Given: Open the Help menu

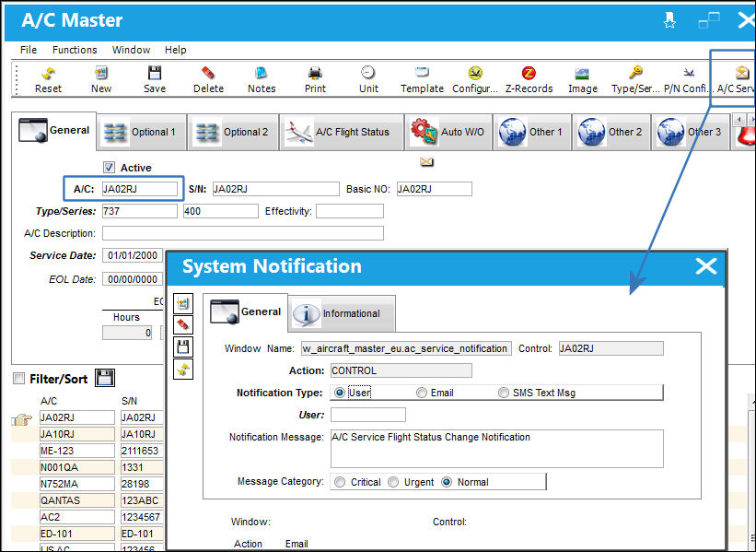Looking at the screenshot, I should (x=176, y=50).
